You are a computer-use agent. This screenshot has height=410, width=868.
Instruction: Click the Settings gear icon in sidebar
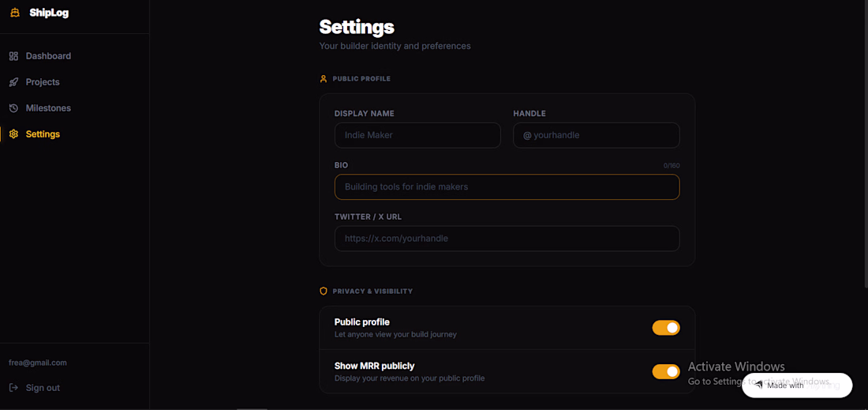click(14, 134)
